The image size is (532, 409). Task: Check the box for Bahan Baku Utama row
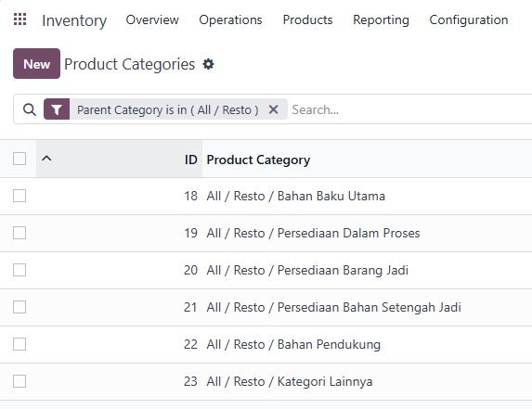(x=19, y=196)
